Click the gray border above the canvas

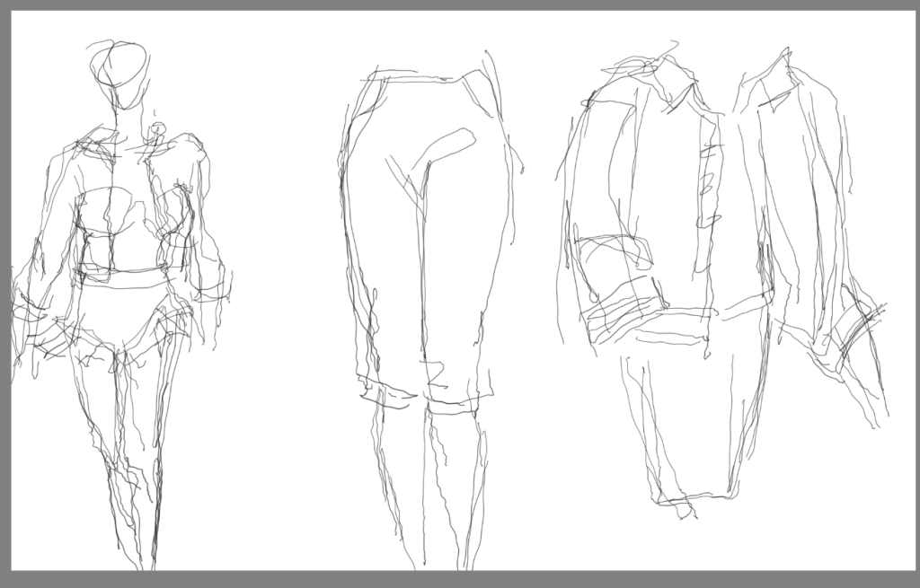click(460, 4)
